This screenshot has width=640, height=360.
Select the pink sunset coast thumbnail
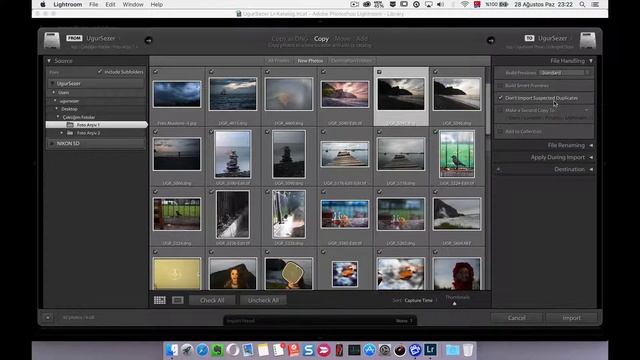pyautogui.click(x=345, y=94)
